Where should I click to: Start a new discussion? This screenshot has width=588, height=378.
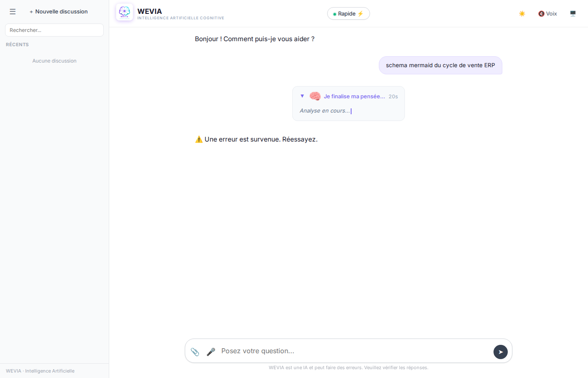pyautogui.click(x=59, y=12)
